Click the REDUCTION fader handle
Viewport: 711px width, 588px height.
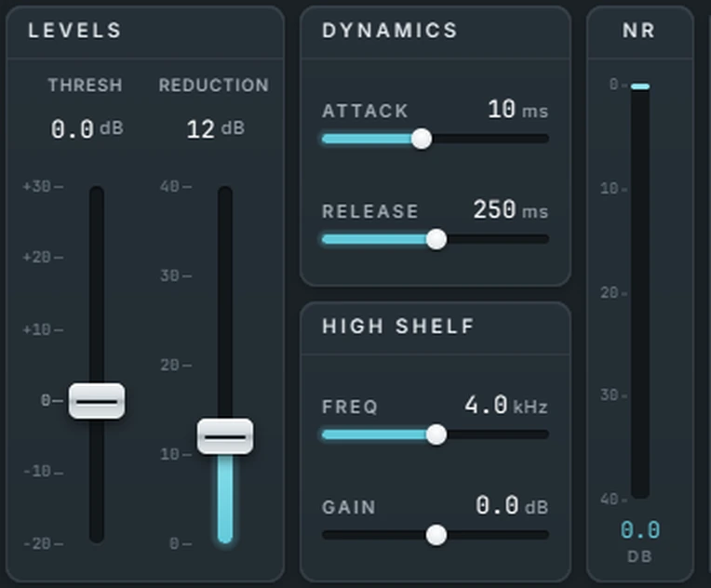225,436
